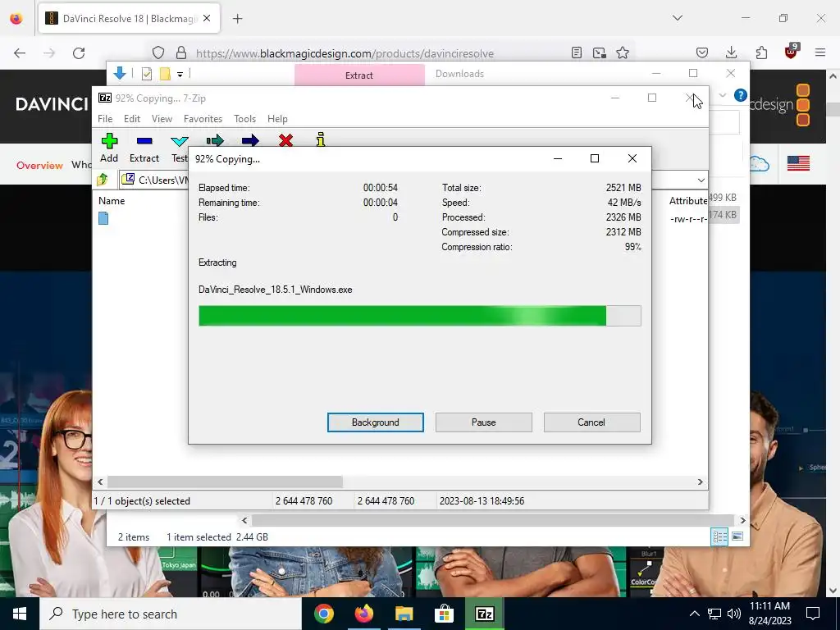Open the 7-Zip Favorites menu

203,119
